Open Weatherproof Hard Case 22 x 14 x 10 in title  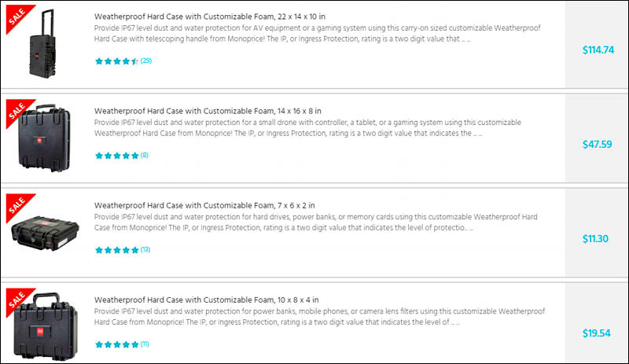pos(210,17)
